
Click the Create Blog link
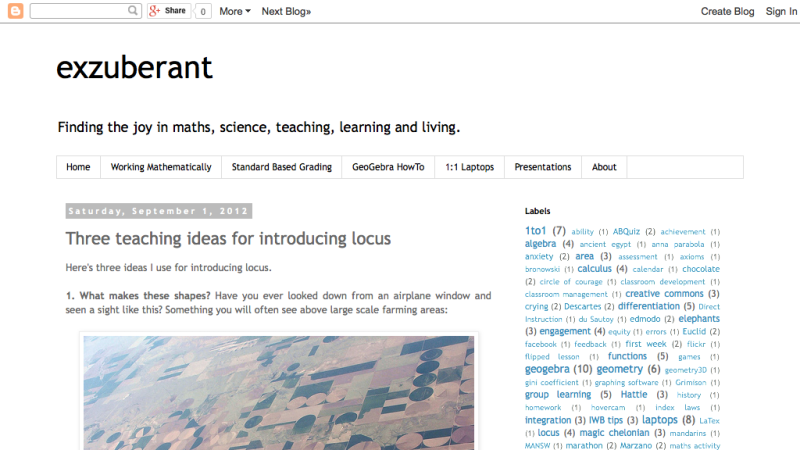point(727,11)
